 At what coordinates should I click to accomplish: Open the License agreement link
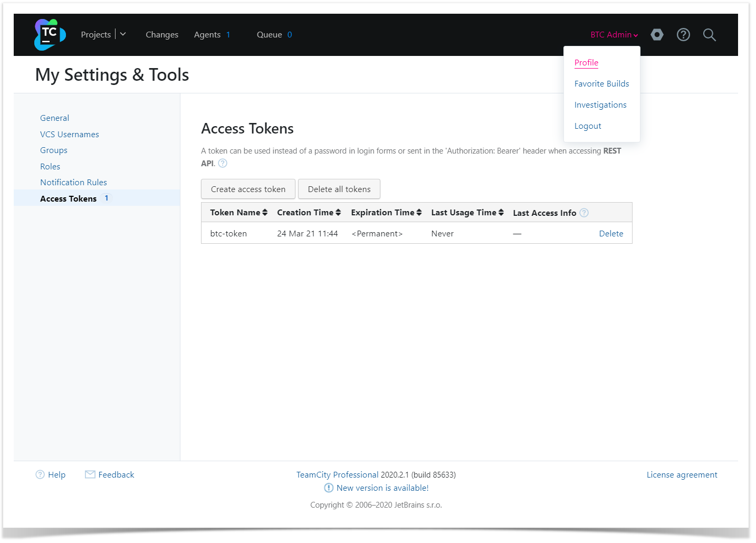coord(682,474)
